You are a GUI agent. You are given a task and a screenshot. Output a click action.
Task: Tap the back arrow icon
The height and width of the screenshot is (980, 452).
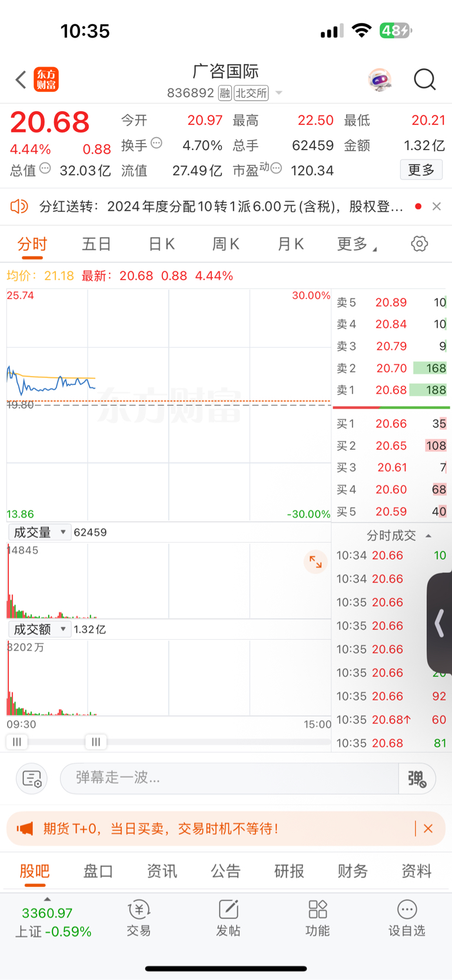tap(21, 79)
